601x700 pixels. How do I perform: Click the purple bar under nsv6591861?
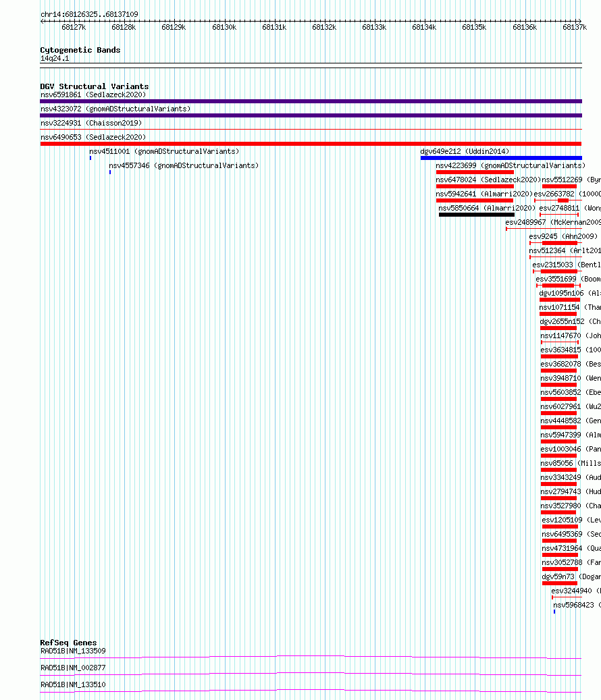point(311,101)
